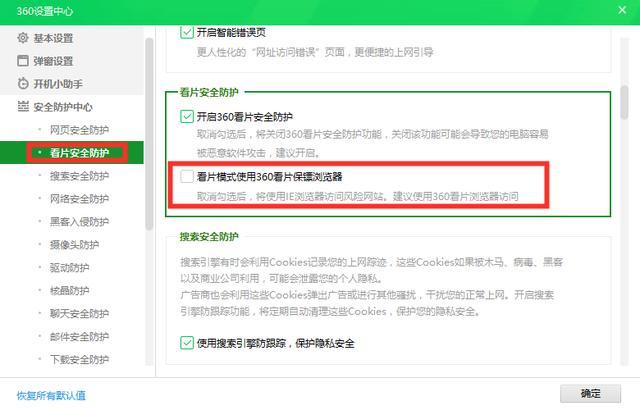Screen dimensions: 640x410
Task: Select 核晶防护 in sidebar
Action: click(72, 290)
